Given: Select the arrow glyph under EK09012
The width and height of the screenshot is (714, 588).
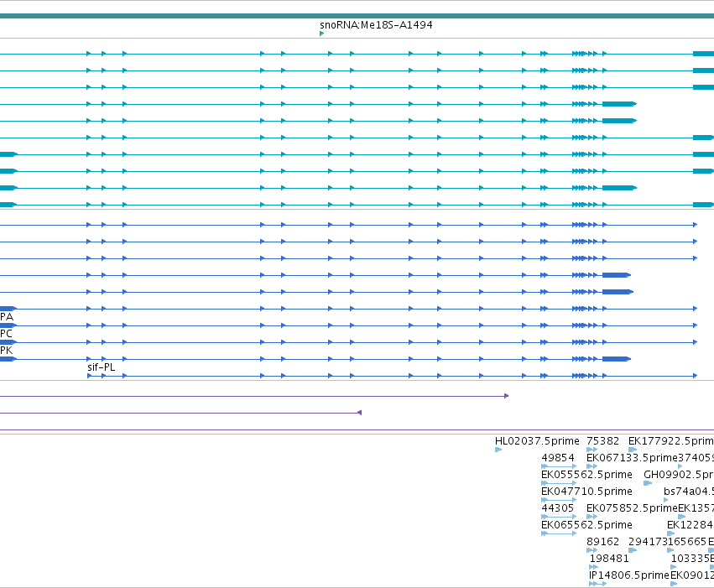Looking at the screenshot, I should tap(674, 585).
